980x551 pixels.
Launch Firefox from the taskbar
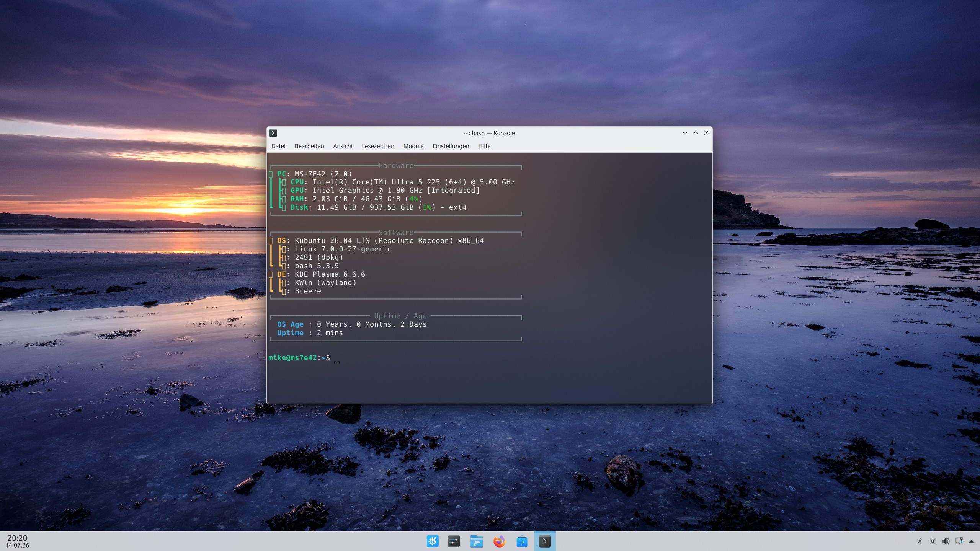coord(499,541)
